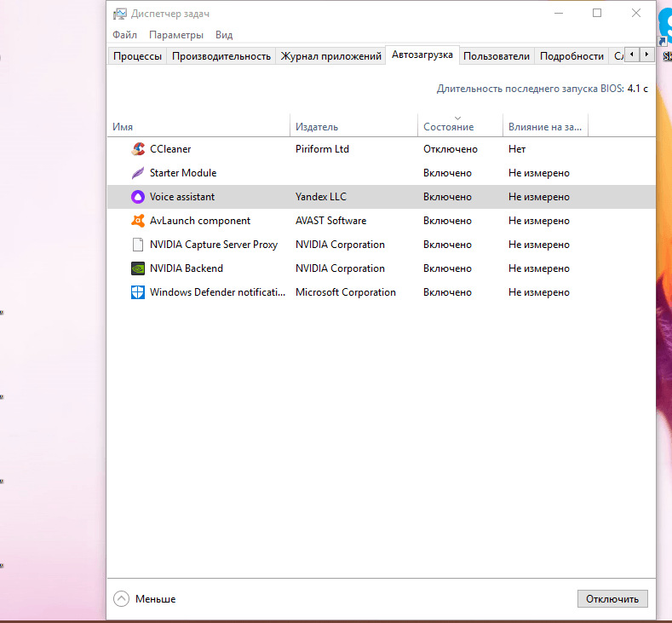Image resolution: width=672 pixels, height=623 pixels.
Task: Open the Файл menu
Action: pyautogui.click(x=124, y=35)
